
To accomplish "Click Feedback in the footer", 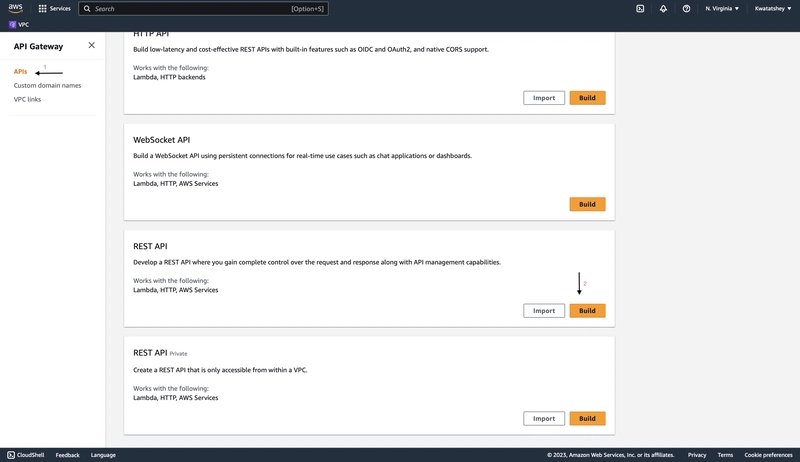I will point(67,455).
